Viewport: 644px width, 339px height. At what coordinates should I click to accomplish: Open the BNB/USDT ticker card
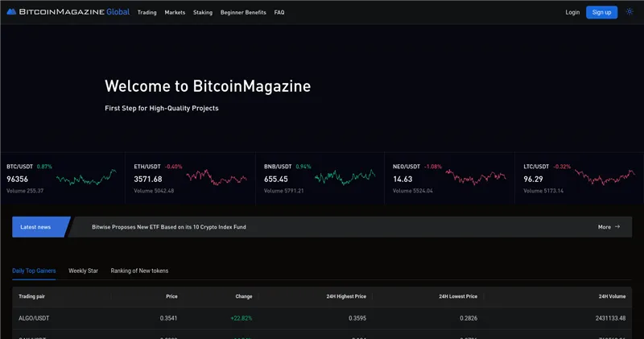(x=320, y=179)
